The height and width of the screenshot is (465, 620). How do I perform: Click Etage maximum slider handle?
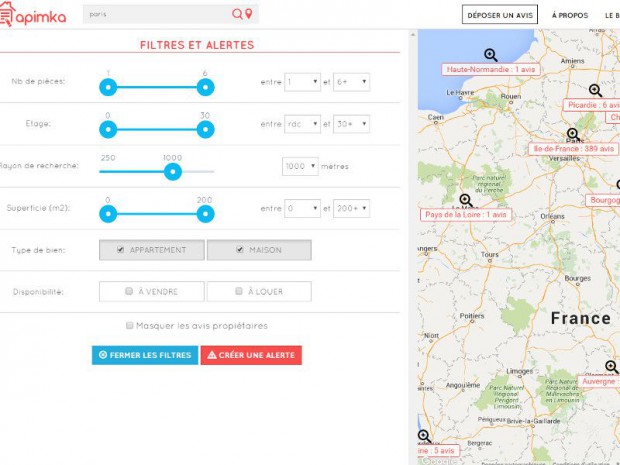(205, 130)
